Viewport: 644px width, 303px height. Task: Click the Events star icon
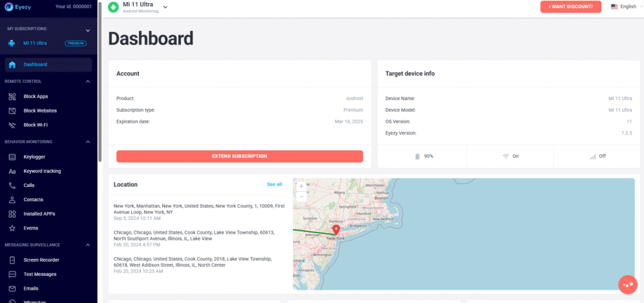point(13,228)
